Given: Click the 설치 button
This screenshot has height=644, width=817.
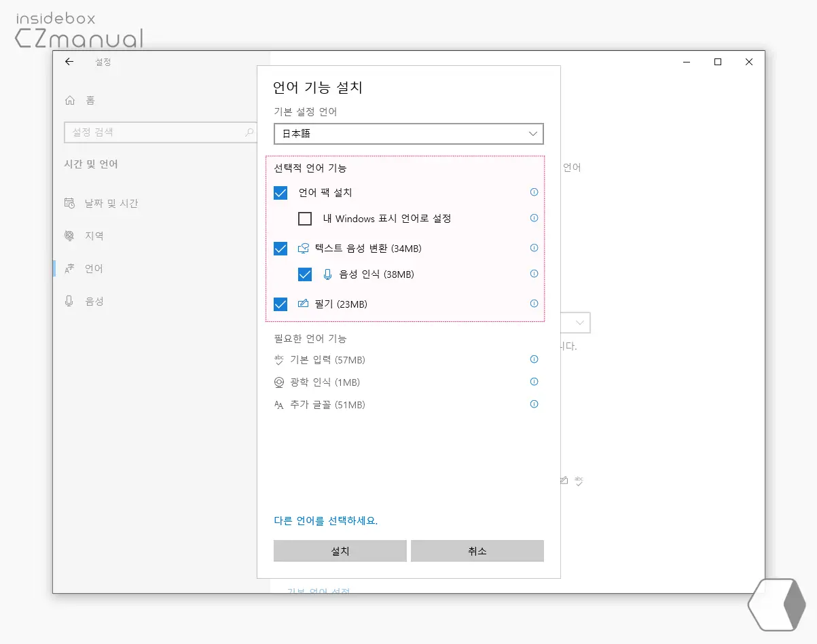Looking at the screenshot, I should [x=340, y=550].
